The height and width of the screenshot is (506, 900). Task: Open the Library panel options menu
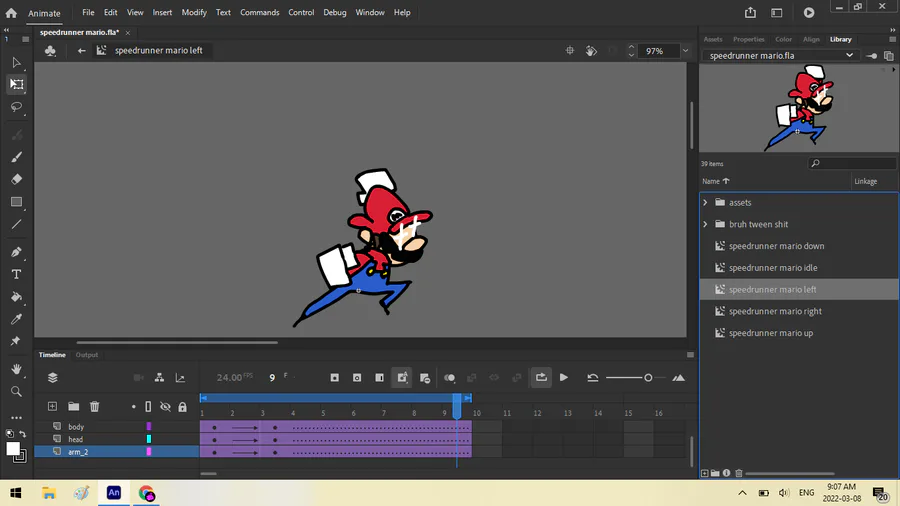click(x=892, y=39)
